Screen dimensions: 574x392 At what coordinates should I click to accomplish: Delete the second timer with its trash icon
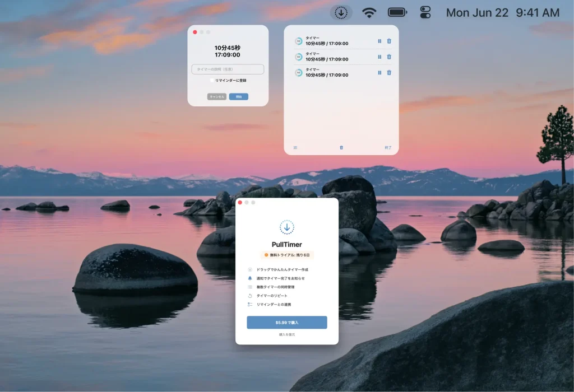click(x=389, y=57)
